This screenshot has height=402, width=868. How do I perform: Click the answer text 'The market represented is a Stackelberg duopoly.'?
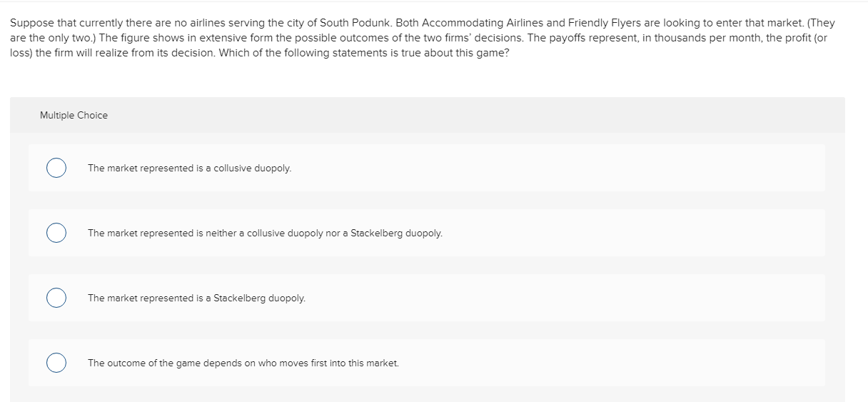[196, 298]
